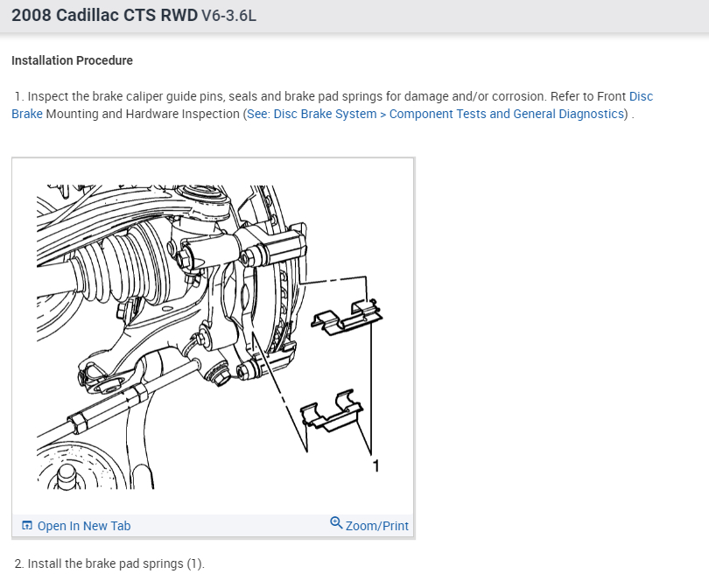The width and height of the screenshot is (709, 588).
Task: Follow the 'Disc' link ending the first line
Action: (x=641, y=96)
